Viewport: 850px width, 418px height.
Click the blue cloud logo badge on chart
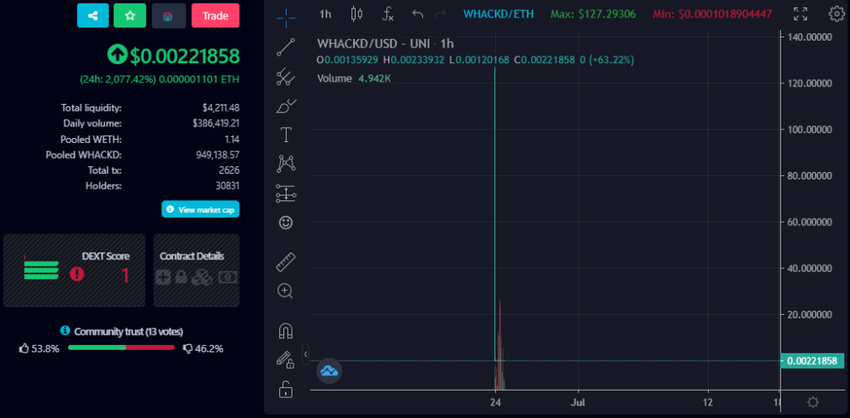[329, 371]
